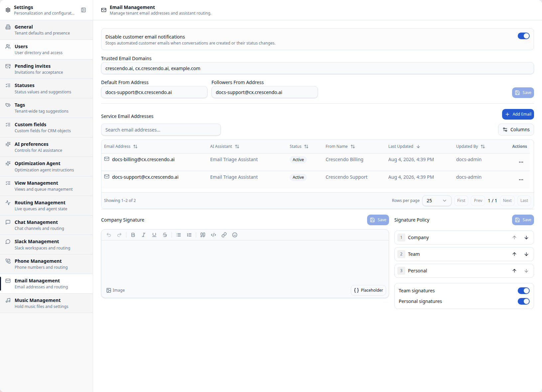The width and height of the screenshot is (542, 392).
Task: Open actions menu for docs-billing row
Action: pyautogui.click(x=521, y=162)
